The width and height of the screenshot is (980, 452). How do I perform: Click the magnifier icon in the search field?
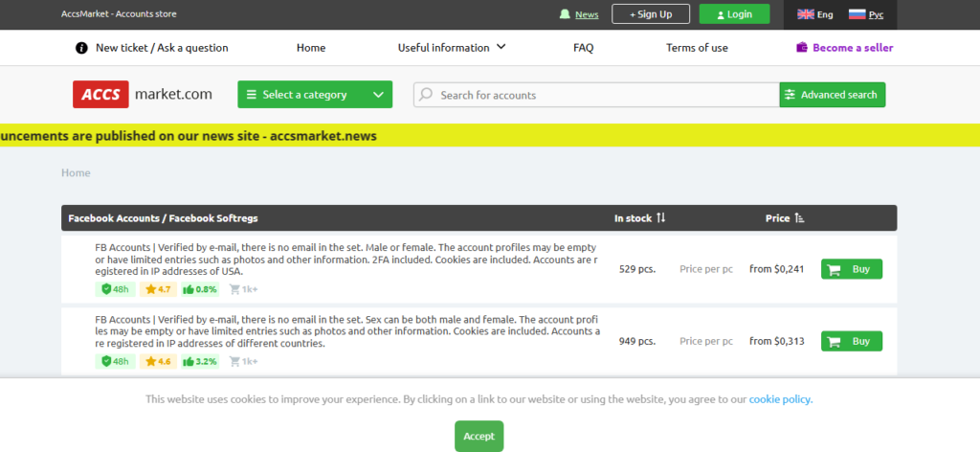[x=426, y=95]
